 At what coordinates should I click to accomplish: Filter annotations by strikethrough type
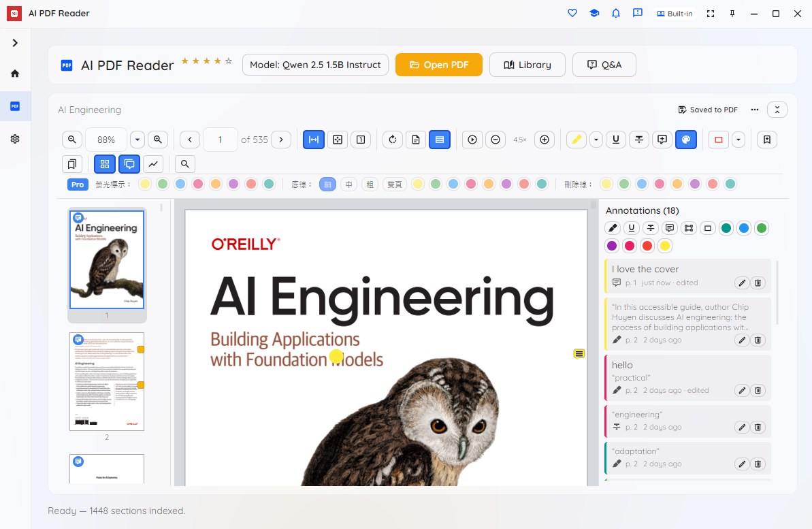651,228
